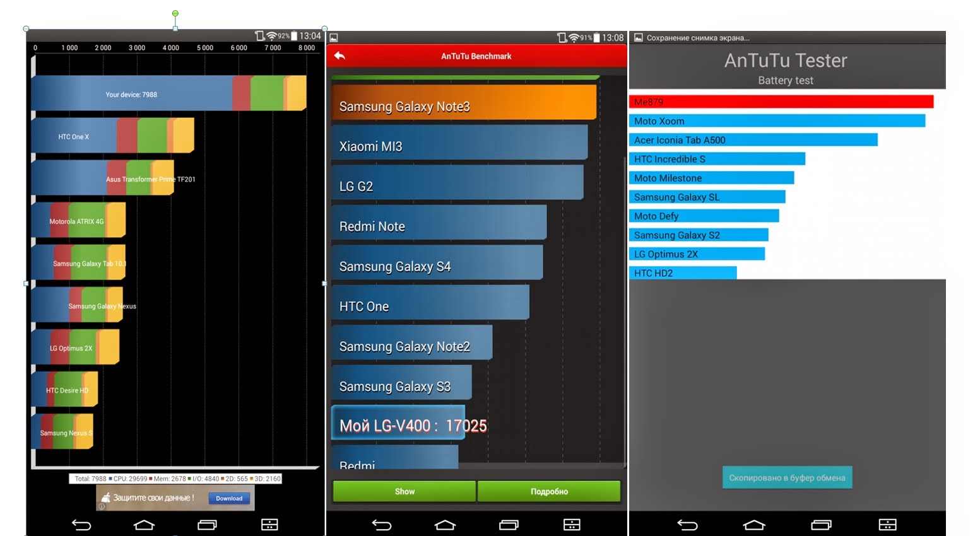Select the Samsung Galaxy S3 bar
Viewport: 980px width, 536px height.
tap(402, 382)
